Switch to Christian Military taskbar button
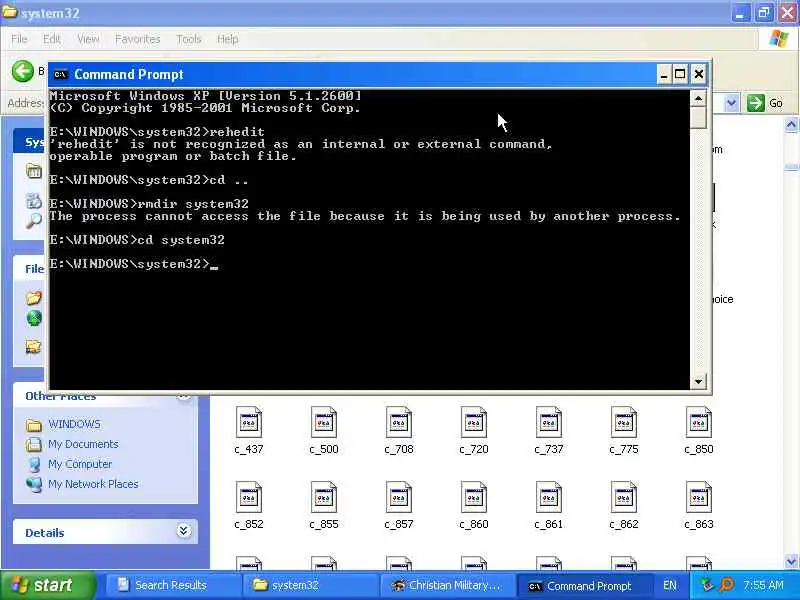The width and height of the screenshot is (800, 600). 448,585
